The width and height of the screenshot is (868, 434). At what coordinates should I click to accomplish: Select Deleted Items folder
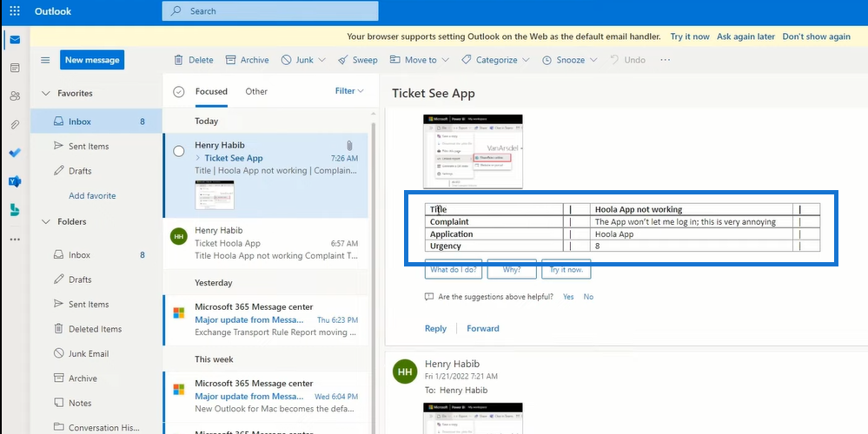coord(96,329)
